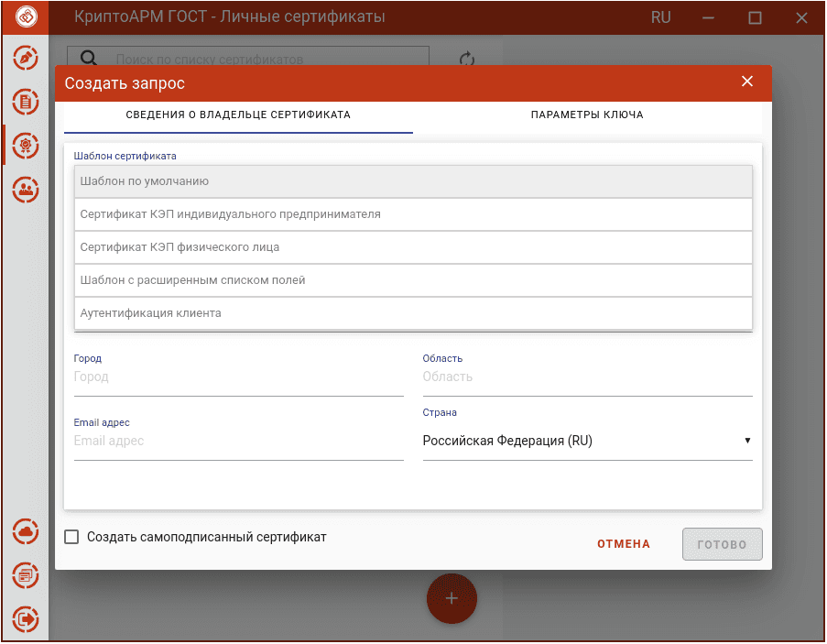
Task: Click the ОТМЕНА button
Action: (x=624, y=544)
